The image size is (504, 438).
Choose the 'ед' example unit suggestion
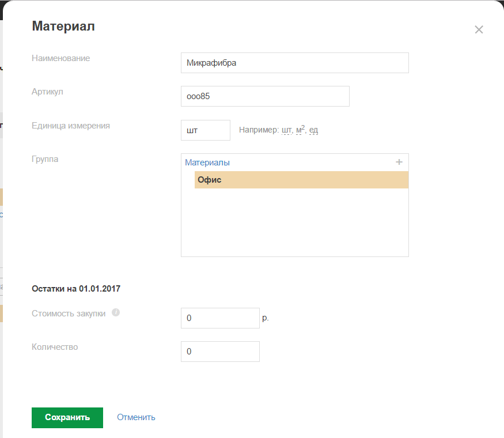[x=313, y=130]
